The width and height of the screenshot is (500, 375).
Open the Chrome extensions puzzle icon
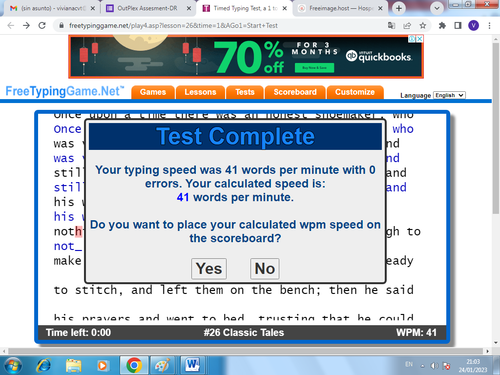pyautogui.click(x=442, y=26)
